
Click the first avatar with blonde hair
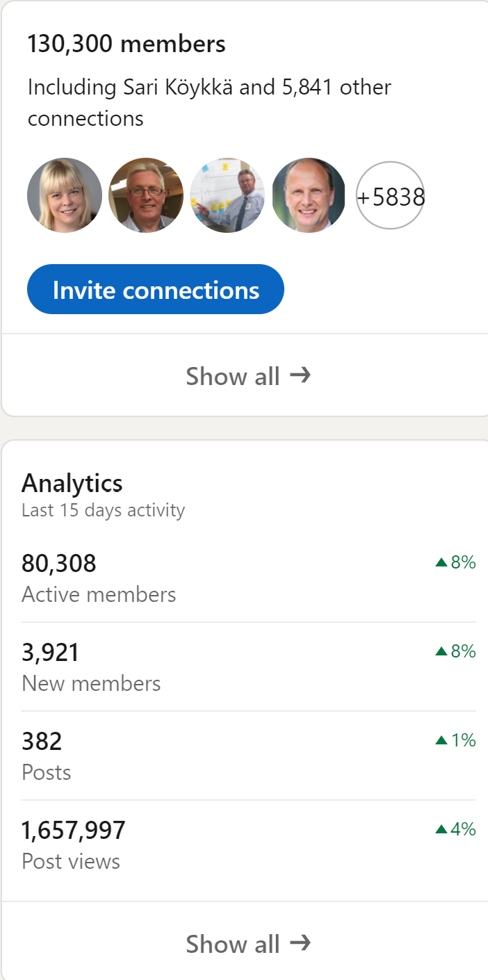click(x=65, y=195)
